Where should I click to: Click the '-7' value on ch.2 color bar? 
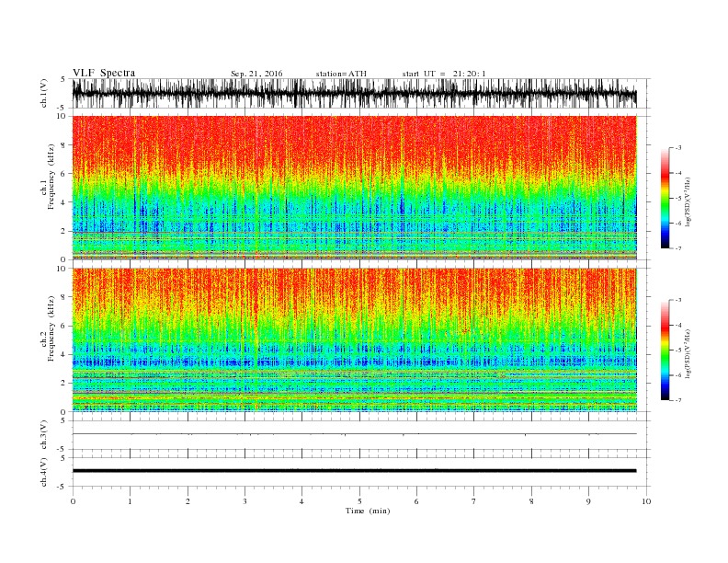click(677, 400)
